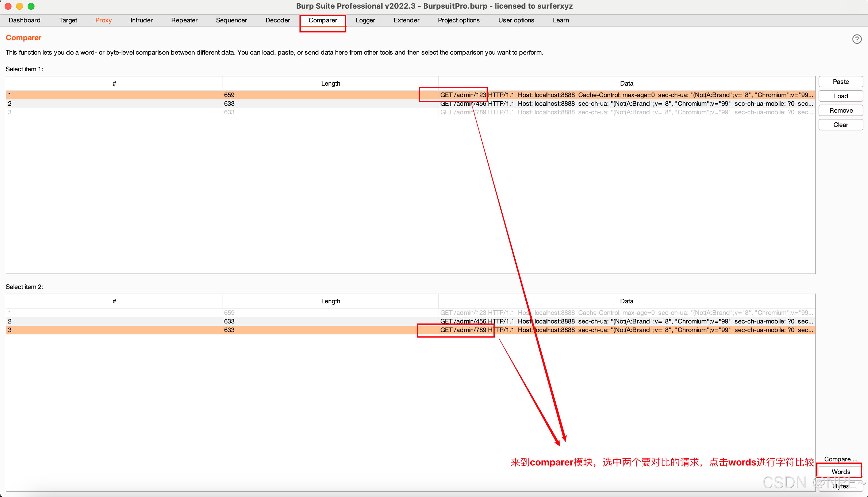
Task: Click Words to compare by words
Action: (840, 471)
